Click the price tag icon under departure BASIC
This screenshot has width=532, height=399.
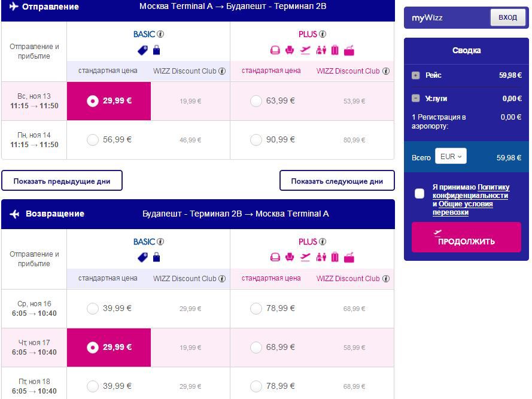pos(143,50)
